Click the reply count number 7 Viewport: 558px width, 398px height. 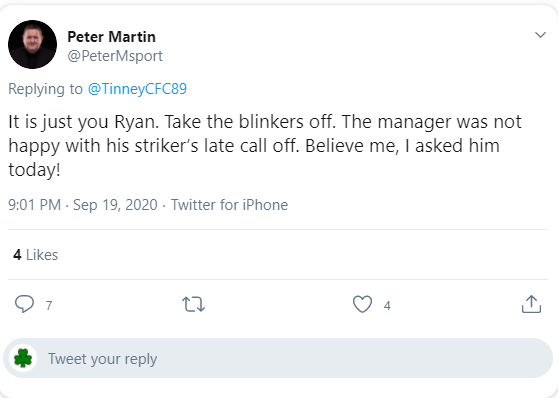click(49, 305)
